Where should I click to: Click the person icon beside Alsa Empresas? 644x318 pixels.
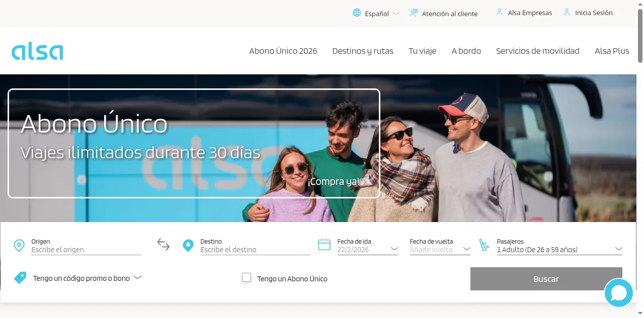pyautogui.click(x=500, y=13)
